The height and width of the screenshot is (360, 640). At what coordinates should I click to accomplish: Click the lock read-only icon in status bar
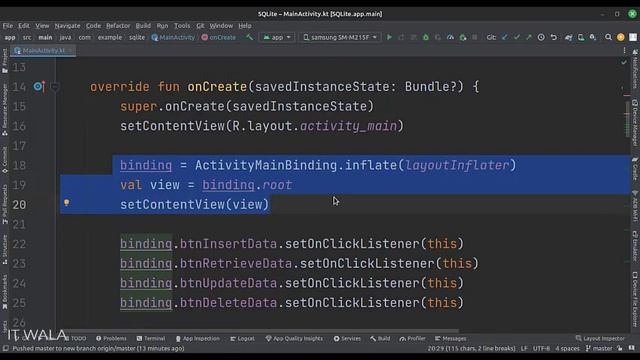(620, 348)
